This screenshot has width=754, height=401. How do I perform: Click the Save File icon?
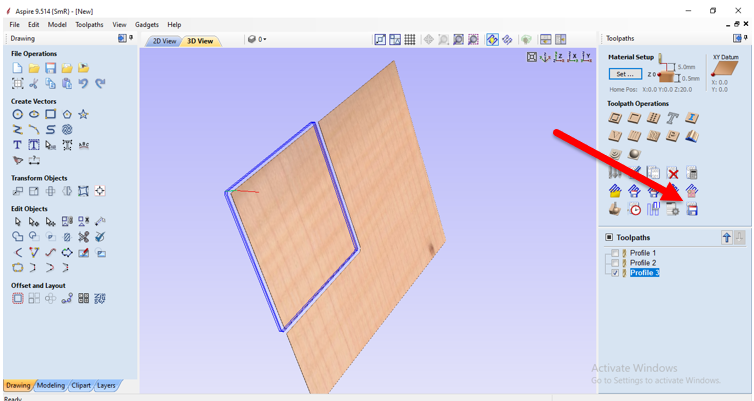click(x=50, y=68)
